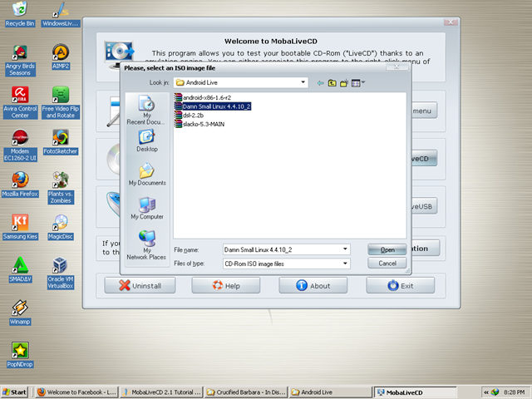Switch to MobaLiveCD 2.1 Tutorial taskbar item
Viewport: 532px width, 399px height.
(161, 392)
